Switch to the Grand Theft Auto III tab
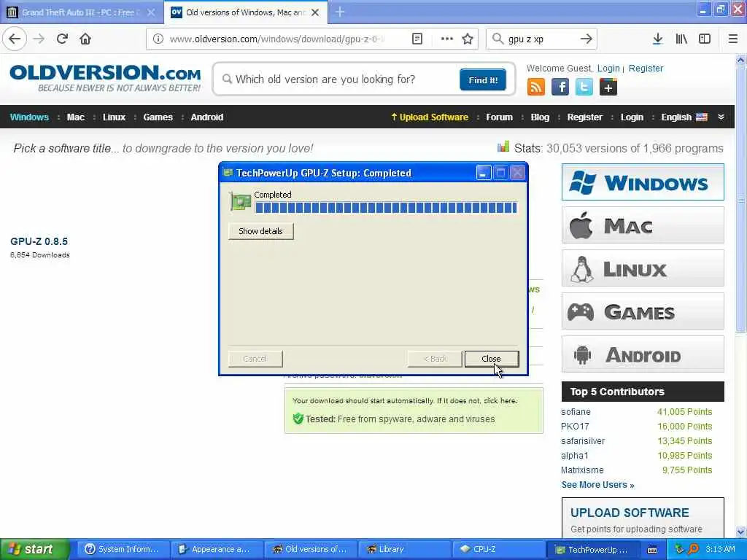Screen dimensions: 747x560 pos(81,12)
